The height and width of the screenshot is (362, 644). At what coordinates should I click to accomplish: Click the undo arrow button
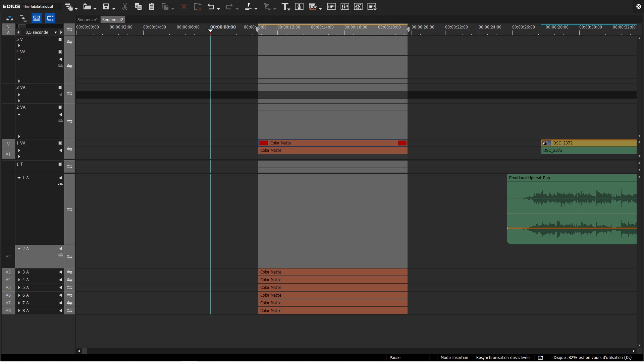coord(211,6)
